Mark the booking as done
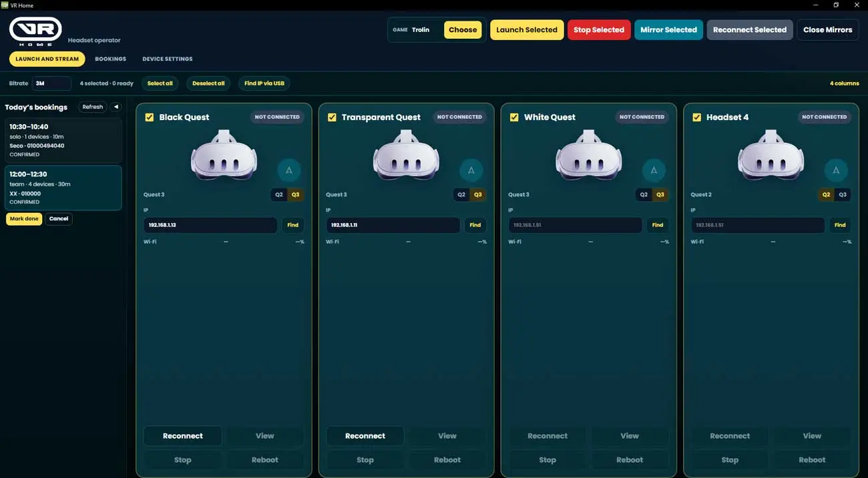Screen dimensions: 868x478 (24, 219)
